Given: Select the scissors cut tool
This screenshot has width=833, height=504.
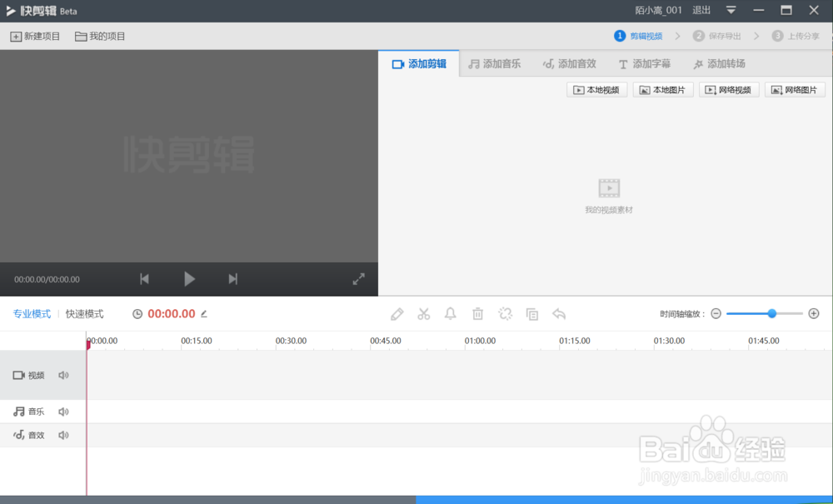Looking at the screenshot, I should pos(424,313).
